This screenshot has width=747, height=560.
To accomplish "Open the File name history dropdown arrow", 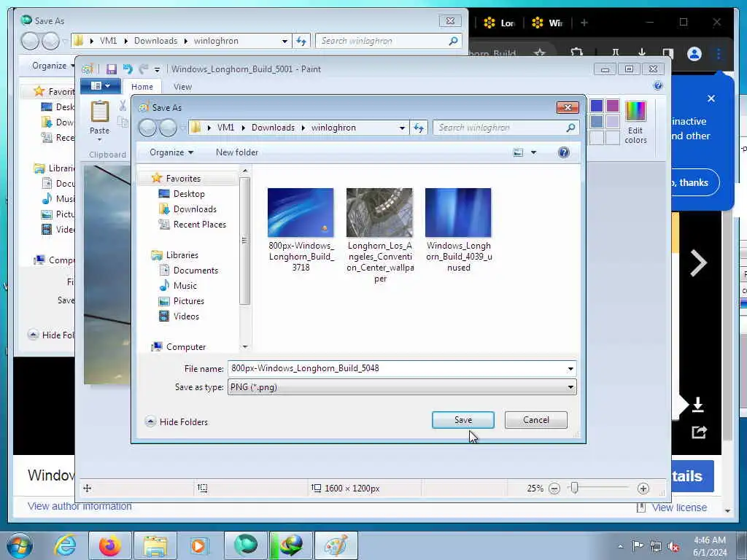I will coord(570,368).
